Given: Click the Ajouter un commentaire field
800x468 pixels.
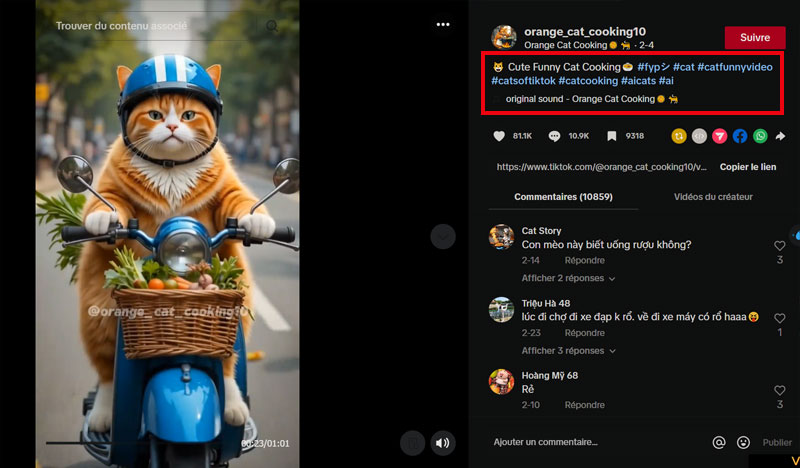Looking at the screenshot, I should click(x=598, y=442).
